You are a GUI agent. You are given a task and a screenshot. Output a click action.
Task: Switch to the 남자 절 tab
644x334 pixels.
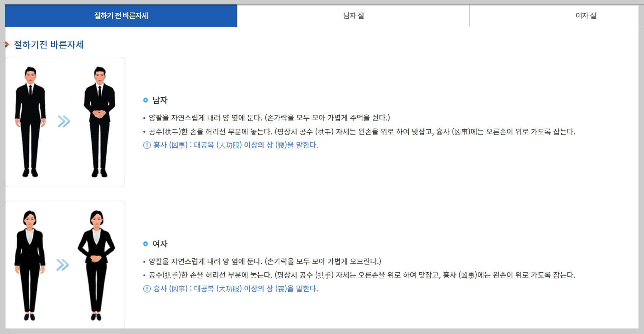pos(353,16)
